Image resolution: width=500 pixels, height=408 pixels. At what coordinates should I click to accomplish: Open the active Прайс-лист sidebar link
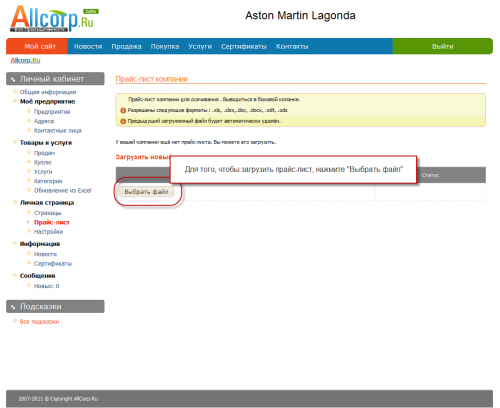[52, 222]
